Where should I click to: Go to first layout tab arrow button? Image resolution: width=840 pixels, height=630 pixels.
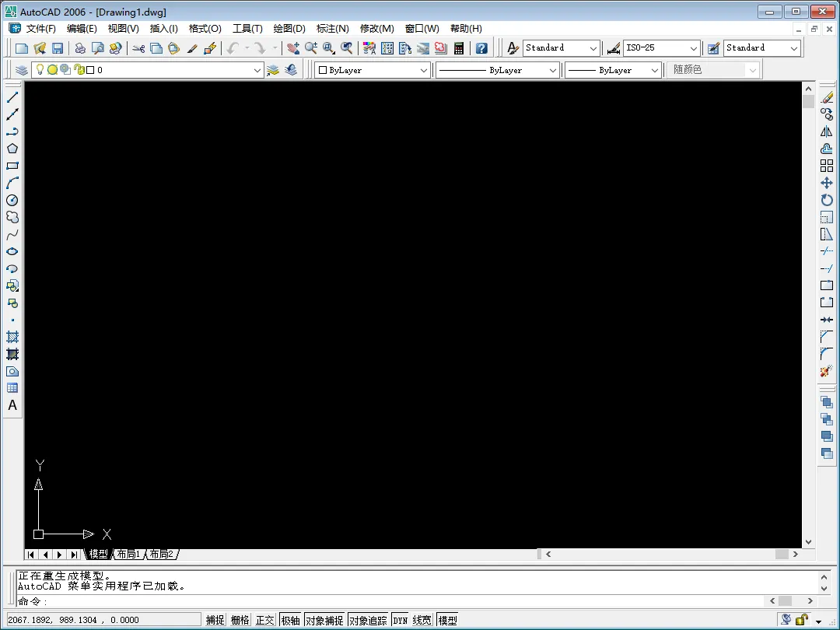point(31,555)
